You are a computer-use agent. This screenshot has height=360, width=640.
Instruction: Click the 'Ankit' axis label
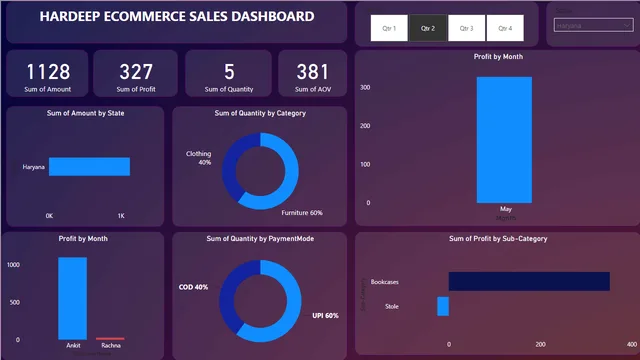(73, 345)
